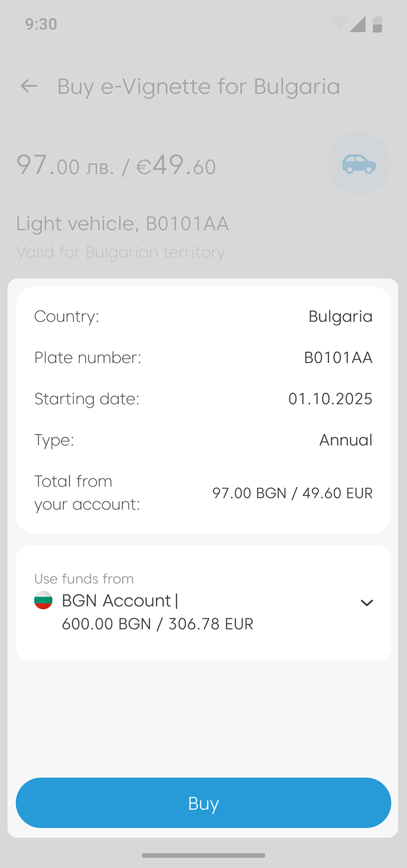Expand the account selection chevron
407x868 pixels.
click(x=366, y=603)
